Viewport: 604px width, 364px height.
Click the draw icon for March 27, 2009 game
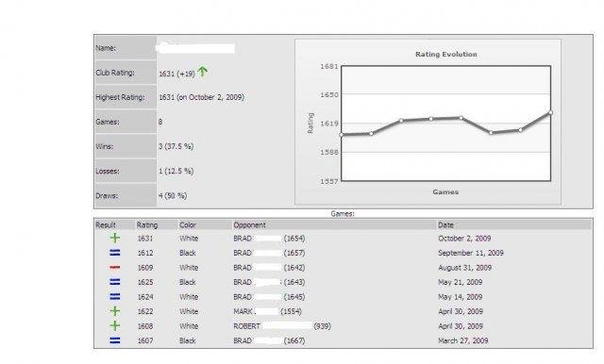click(115, 340)
